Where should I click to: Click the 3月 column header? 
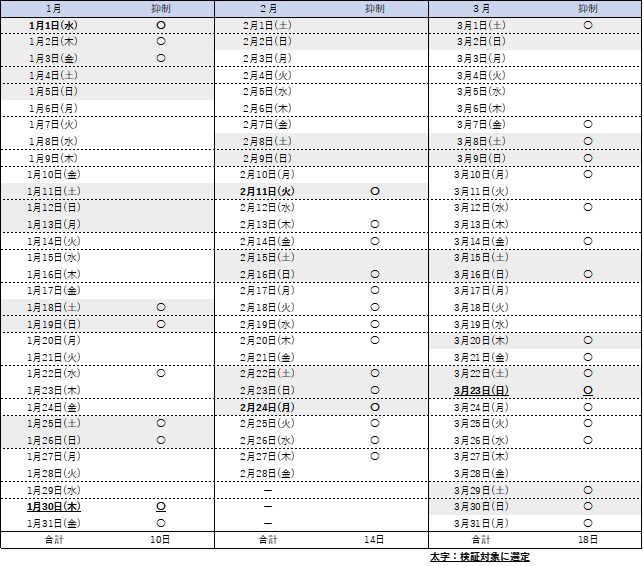coord(481,8)
